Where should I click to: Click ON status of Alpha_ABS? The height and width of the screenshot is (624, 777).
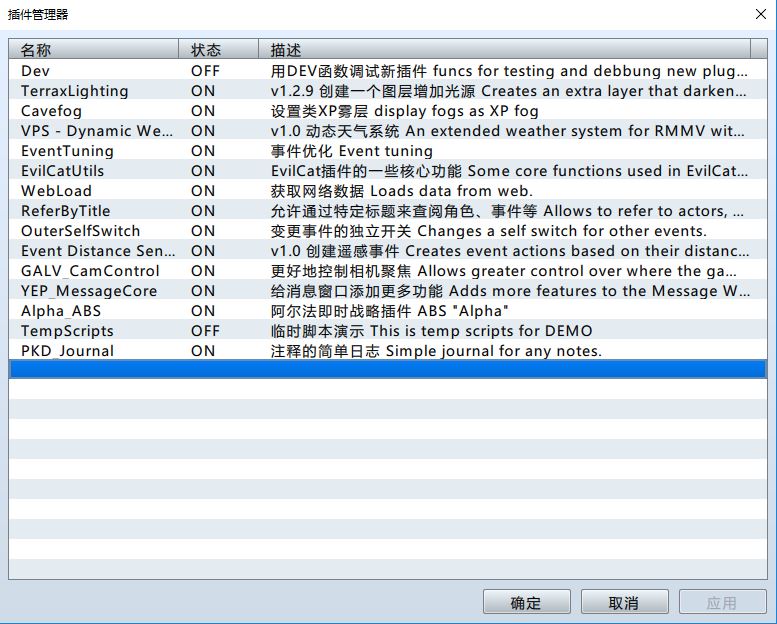coord(203,311)
